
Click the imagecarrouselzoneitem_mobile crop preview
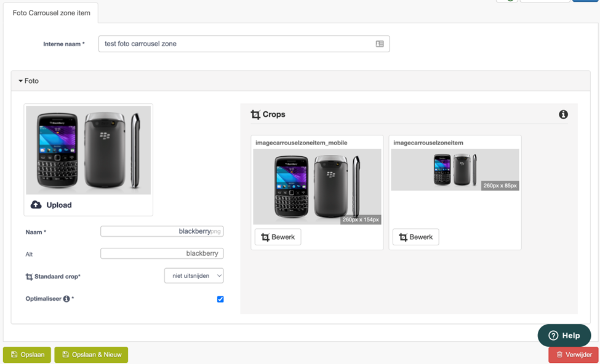tap(317, 186)
